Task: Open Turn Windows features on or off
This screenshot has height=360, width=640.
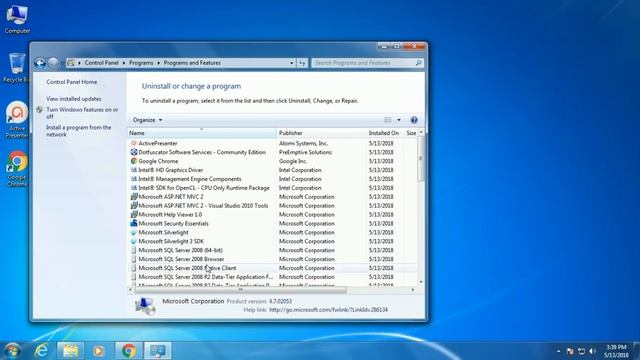Action: pos(82,113)
